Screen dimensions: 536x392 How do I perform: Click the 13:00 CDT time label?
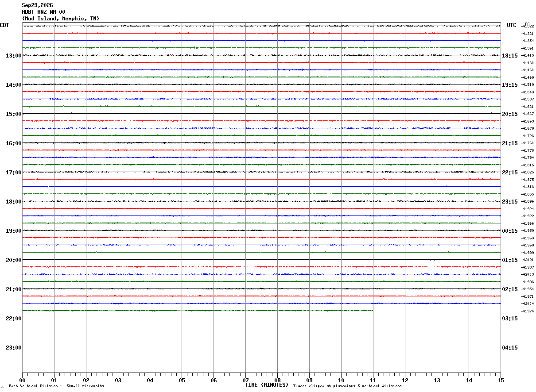coord(14,56)
